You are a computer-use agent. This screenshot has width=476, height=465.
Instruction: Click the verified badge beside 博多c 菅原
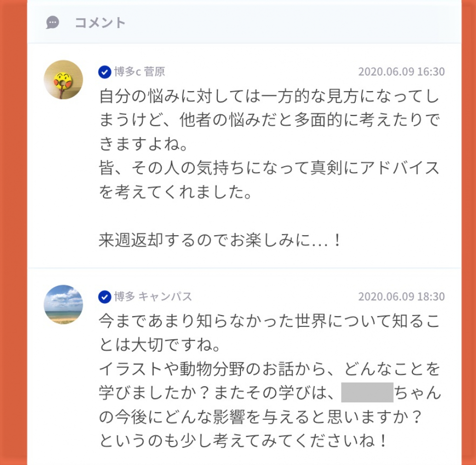(105, 72)
